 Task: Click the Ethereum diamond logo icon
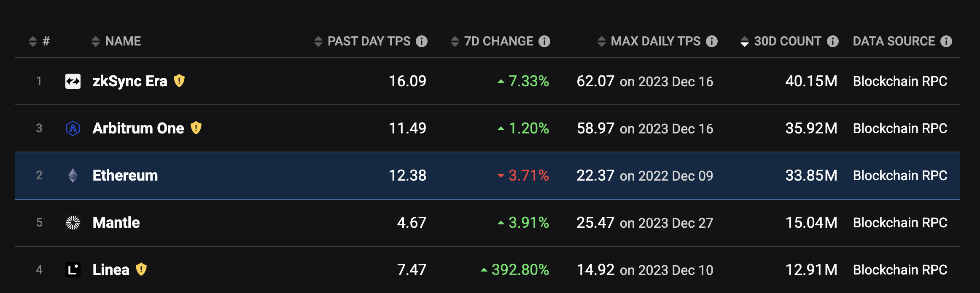(73, 176)
